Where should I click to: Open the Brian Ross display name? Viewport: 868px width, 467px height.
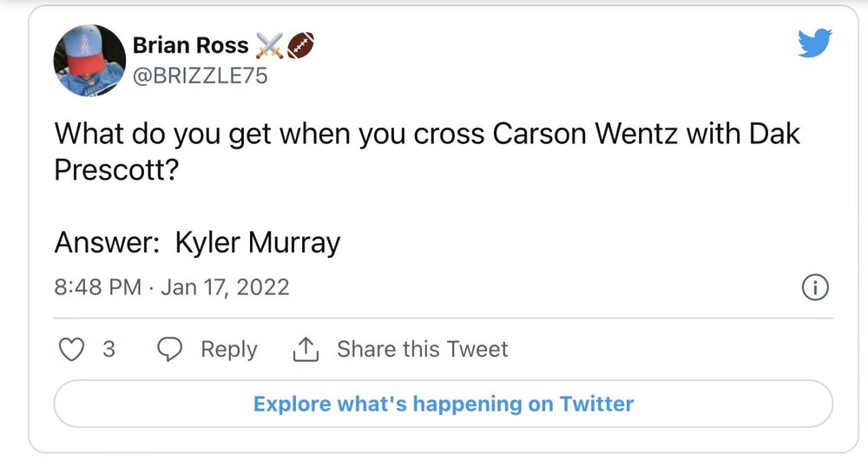191,45
